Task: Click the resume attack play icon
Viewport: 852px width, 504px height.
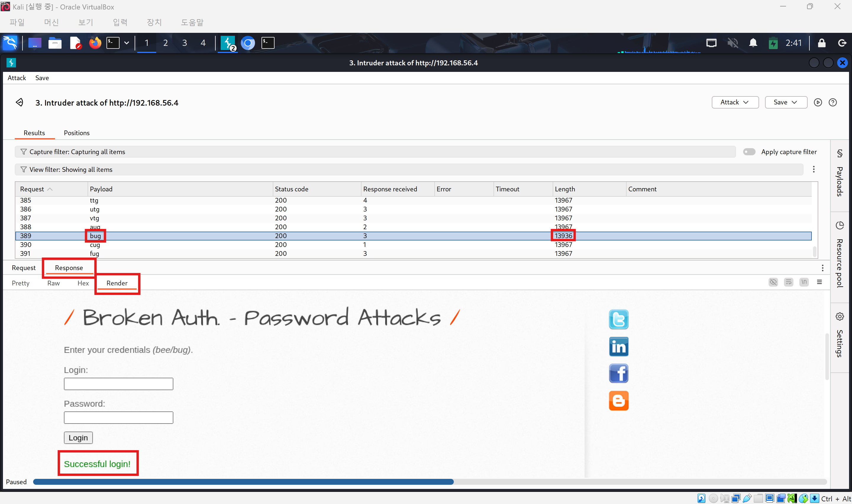Action: 817,102
